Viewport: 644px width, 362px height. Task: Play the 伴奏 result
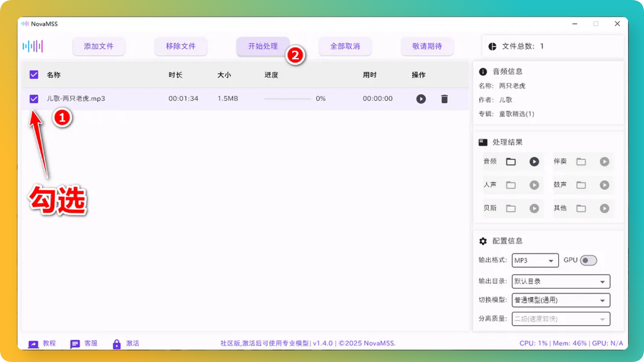pyautogui.click(x=605, y=162)
